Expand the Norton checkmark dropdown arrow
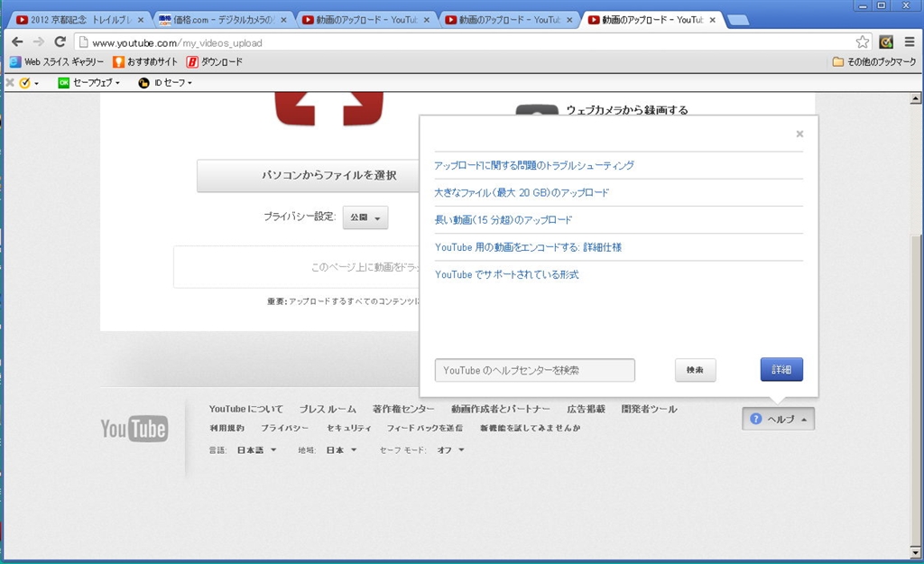924x564 pixels. pyautogui.click(x=36, y=83)
